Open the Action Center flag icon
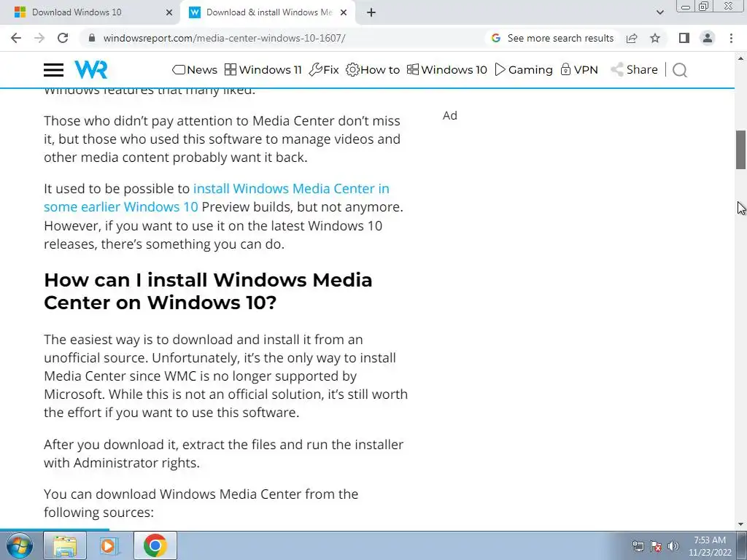The height and width of the screenshot is (560, 747). click(x=656, y=546)
